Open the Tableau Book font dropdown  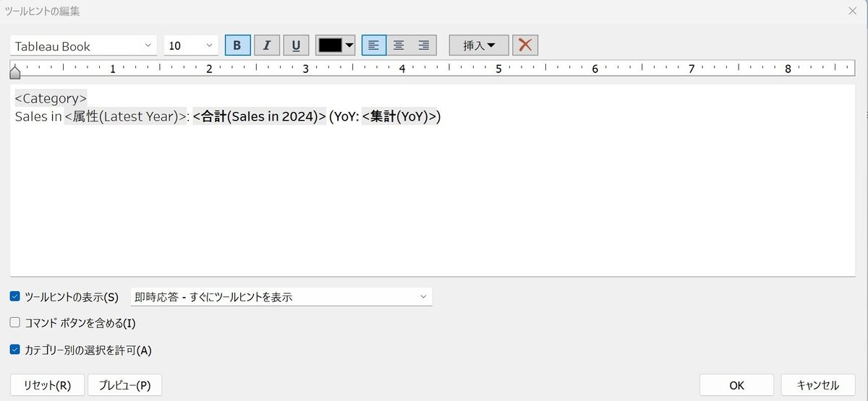pos(84,46)
